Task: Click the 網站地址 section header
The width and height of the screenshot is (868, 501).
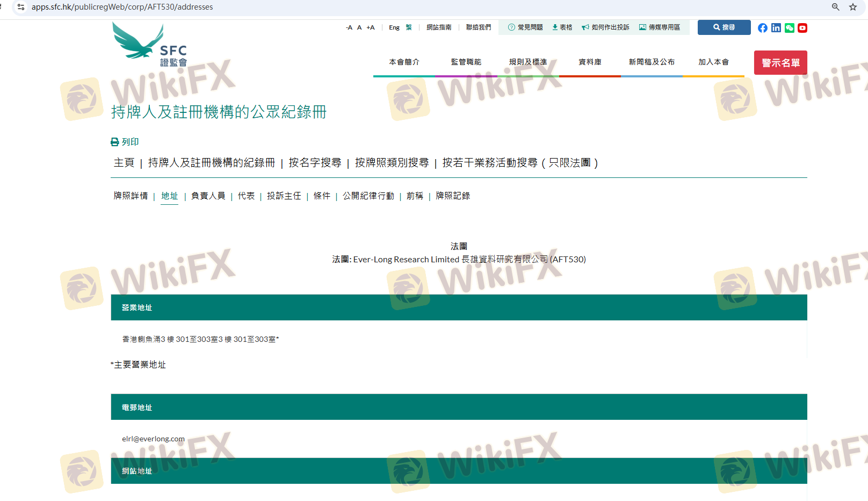Action: (x=459, y=471)
